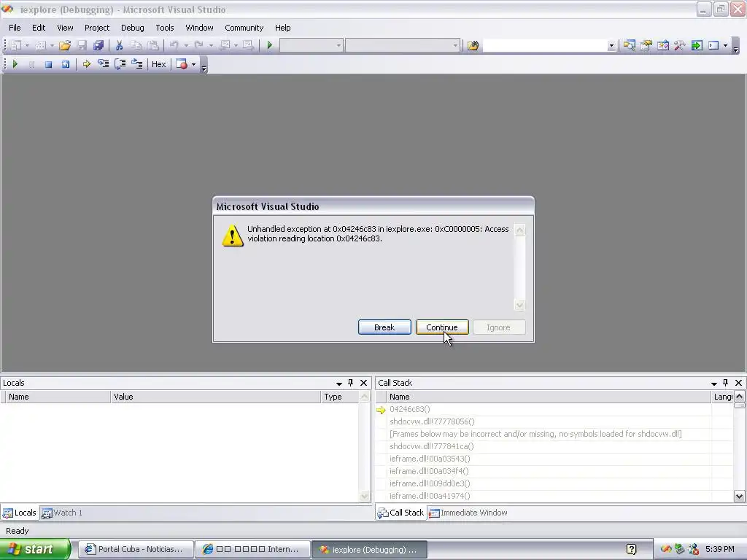Open the Call Stack window position dropdown
Screen dimensions: 747x560
click(714, 384)
